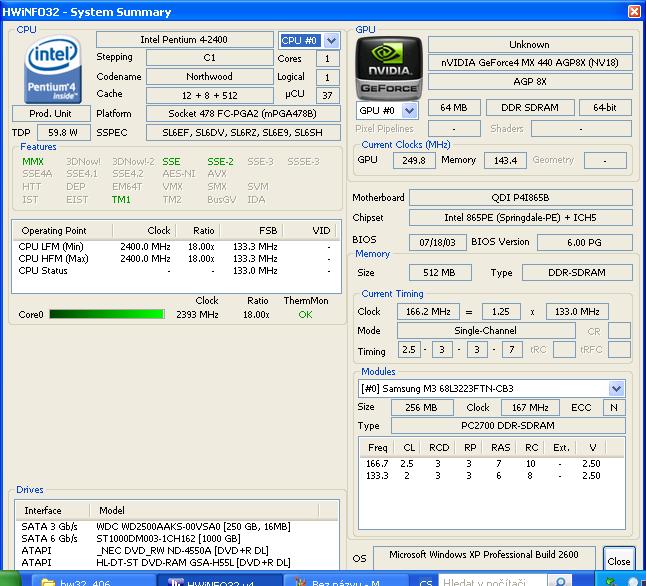Click the desktop search field in taskbar
Screen dimensions: 646x586
coord(492,581)
